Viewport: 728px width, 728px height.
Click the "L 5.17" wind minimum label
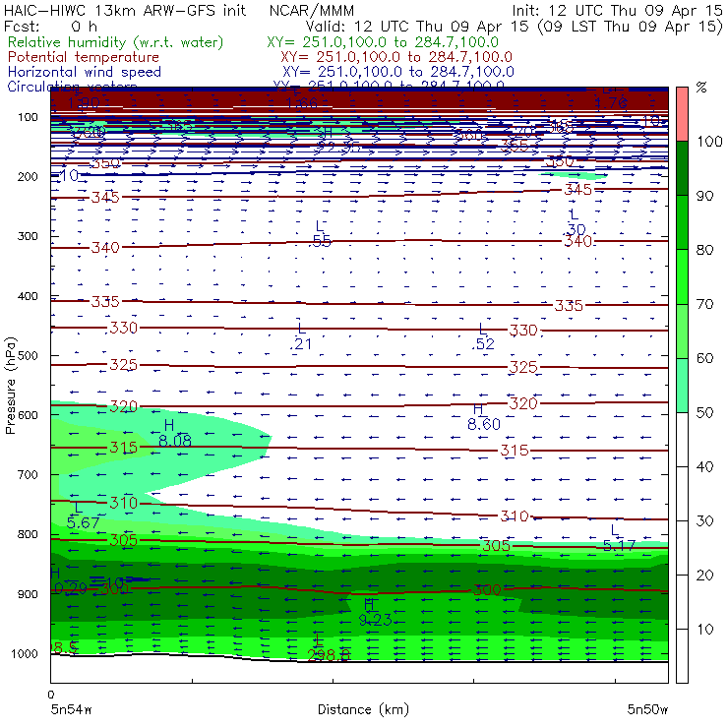click(619, 538)
